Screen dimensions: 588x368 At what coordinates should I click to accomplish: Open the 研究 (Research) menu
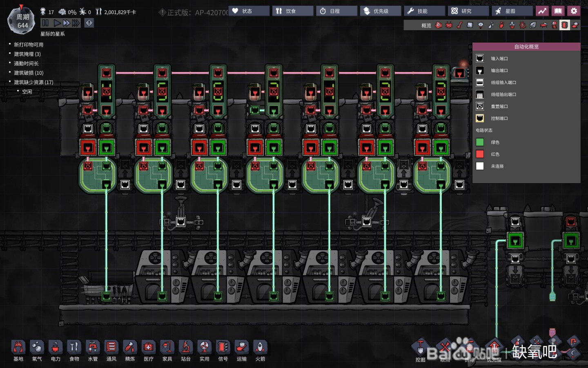click(468, 11)
